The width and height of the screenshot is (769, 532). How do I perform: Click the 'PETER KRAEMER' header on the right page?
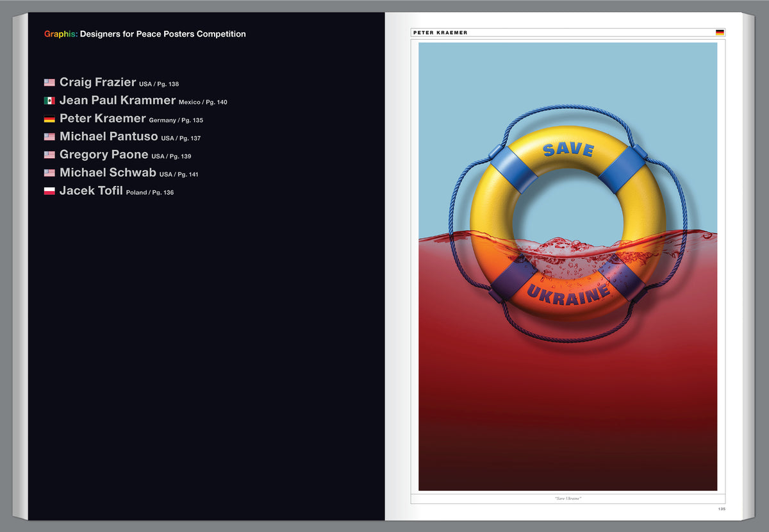[440, 33]
